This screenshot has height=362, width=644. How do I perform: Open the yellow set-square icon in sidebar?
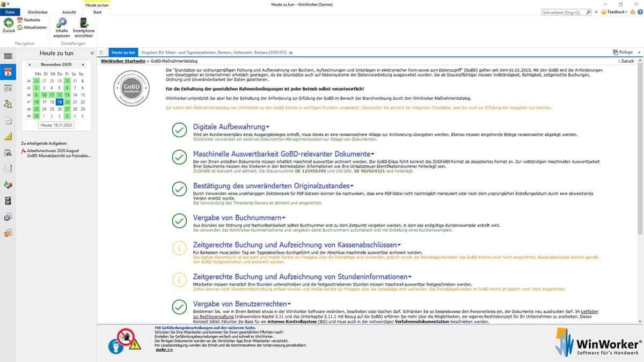[x=8, y=137]
